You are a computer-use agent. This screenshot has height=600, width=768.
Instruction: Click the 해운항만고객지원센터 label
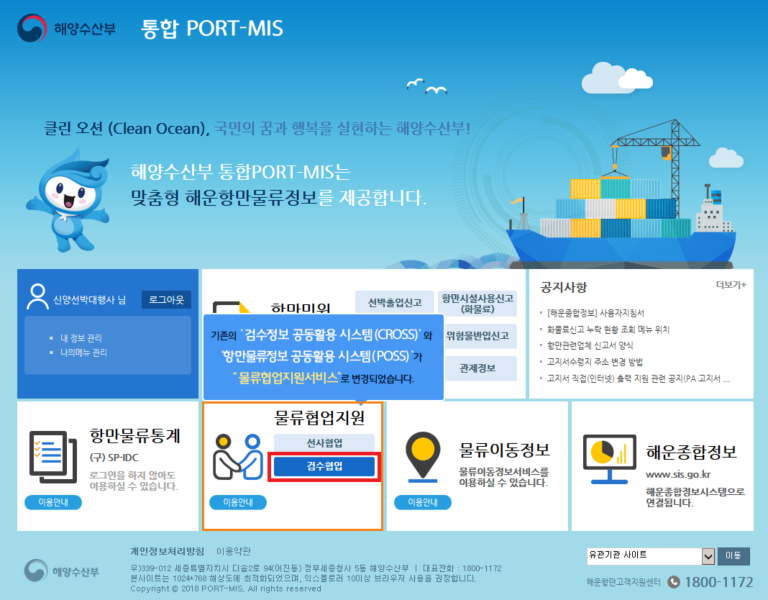pos(623,582)
